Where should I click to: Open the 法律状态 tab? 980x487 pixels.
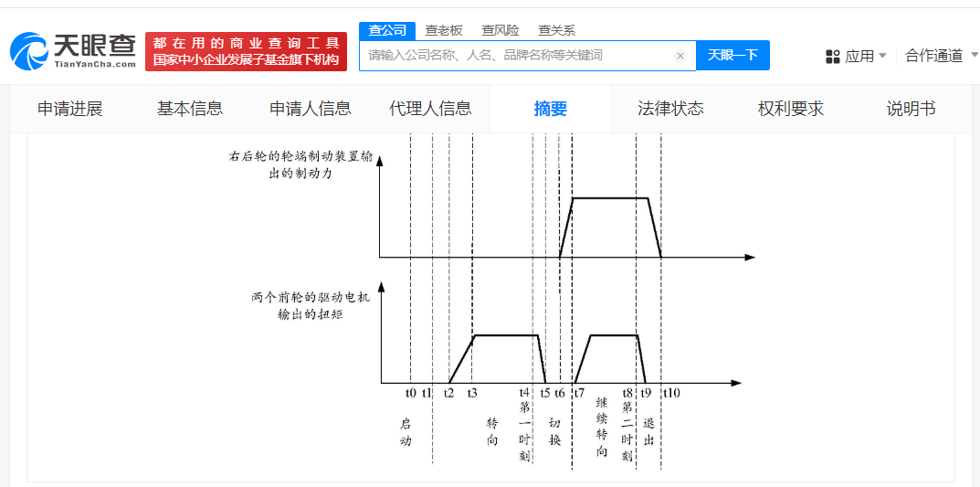point(670,109)
